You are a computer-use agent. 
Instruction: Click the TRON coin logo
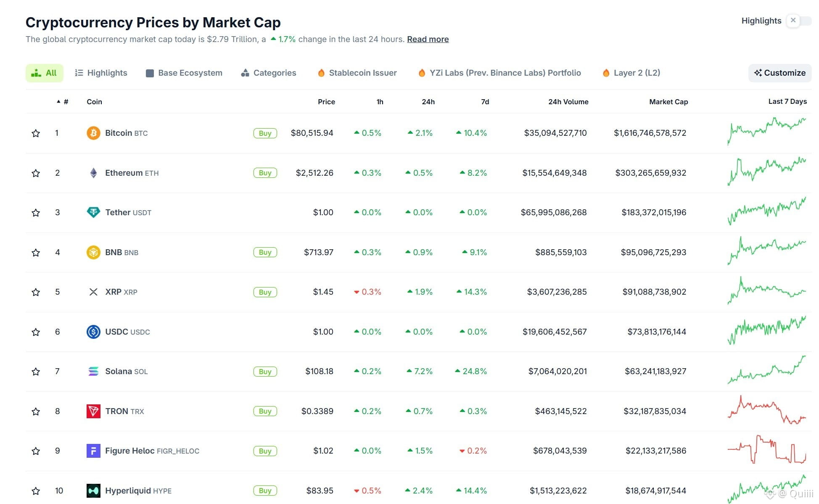tap(93, 411)
